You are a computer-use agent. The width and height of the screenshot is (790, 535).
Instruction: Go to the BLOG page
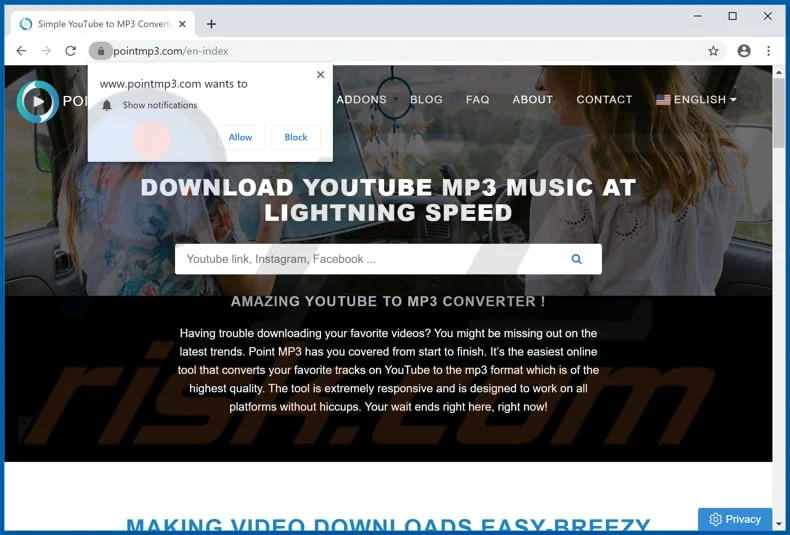(x=426, y=100)
